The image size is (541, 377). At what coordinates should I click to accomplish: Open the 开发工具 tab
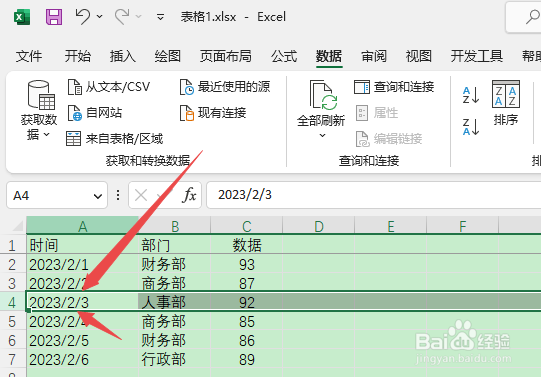476,56
